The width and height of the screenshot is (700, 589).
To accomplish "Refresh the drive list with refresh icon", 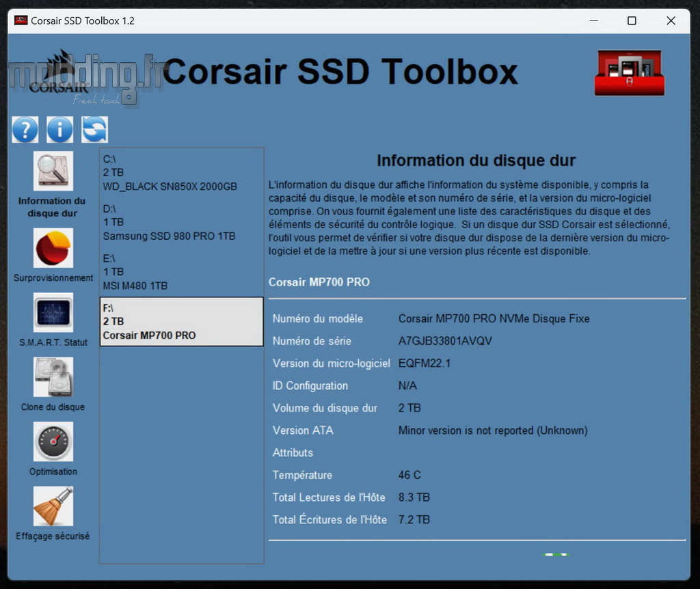I will (94, 129).
